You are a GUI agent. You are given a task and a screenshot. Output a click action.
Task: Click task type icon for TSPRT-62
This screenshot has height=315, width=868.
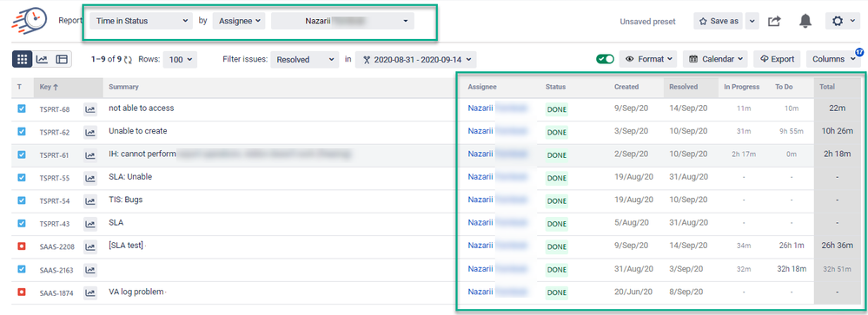[x=22, y=132]
